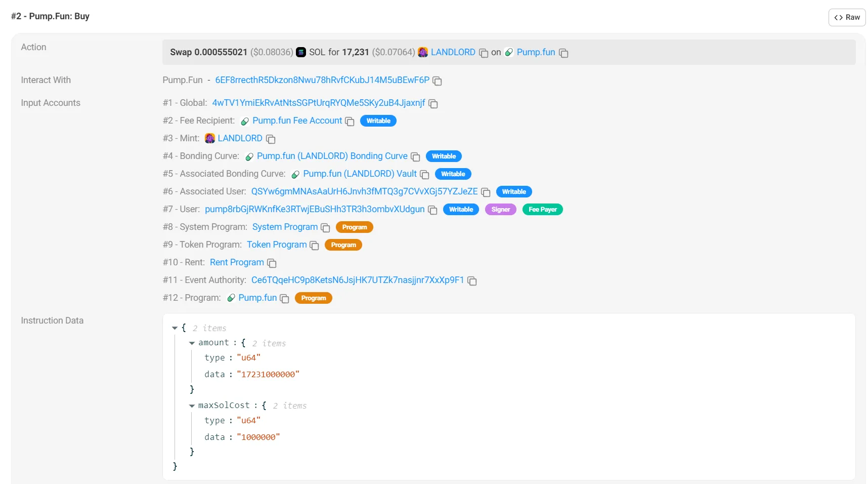This screenshot has height=484, width=868.
Task: Collapse the amount node in instruction data
Action: pos(192,343)
